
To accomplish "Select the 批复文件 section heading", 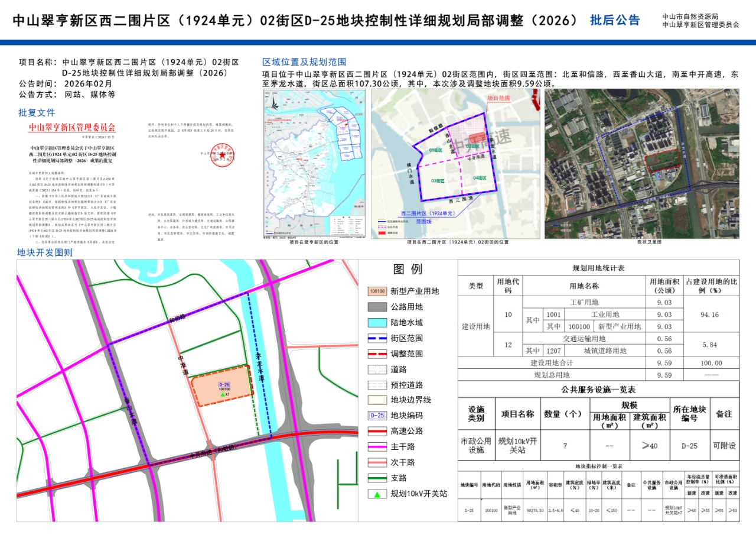I will click(37, 112).
